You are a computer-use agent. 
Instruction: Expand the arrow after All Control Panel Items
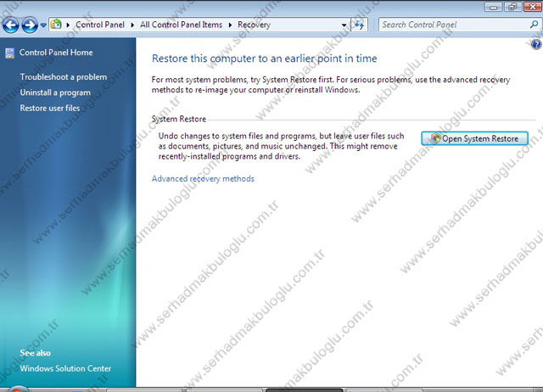point(230,25)
